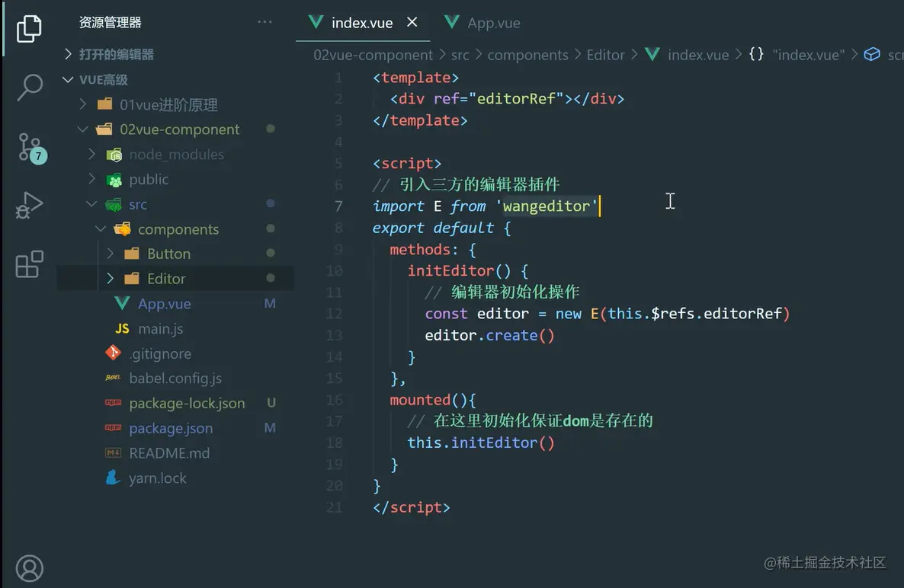Click Editor in the breadcrumb path
904x588 pixels.
[605, 55]
